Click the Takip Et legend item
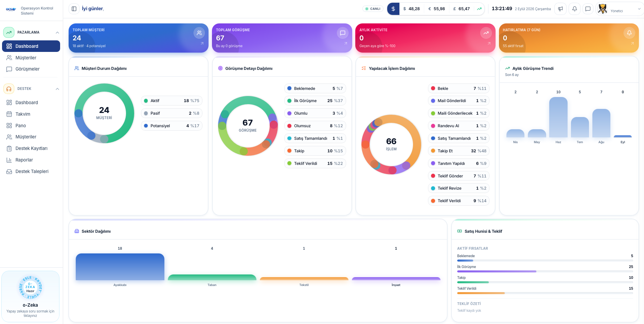 (x=459, y=151)
